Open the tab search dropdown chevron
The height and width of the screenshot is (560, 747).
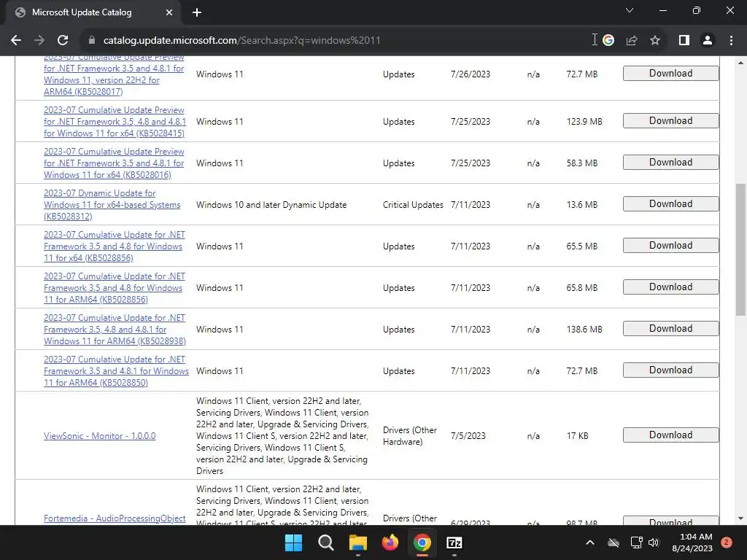point(630,10)
